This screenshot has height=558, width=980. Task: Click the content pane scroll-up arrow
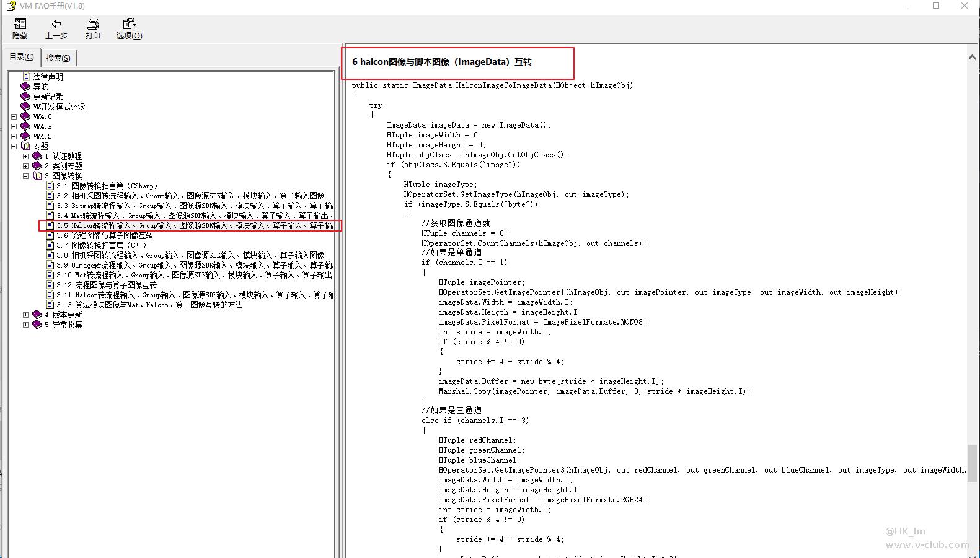coord(971,58)
